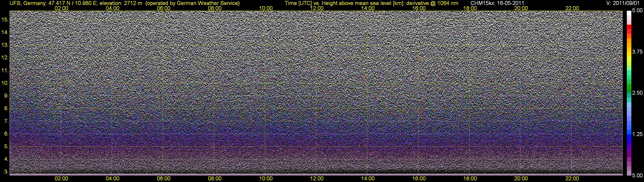Click the height axis label '6.'
The image size is (644, 182).
(x=6, y=134)
